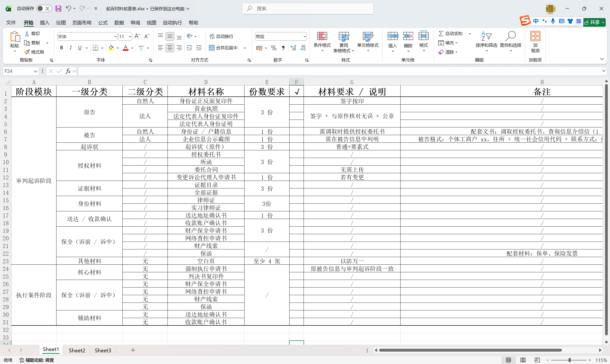Click the AutoSum icon (自动求和)
This screenshot has width=610, height=364.
click(x=441, y=34)
